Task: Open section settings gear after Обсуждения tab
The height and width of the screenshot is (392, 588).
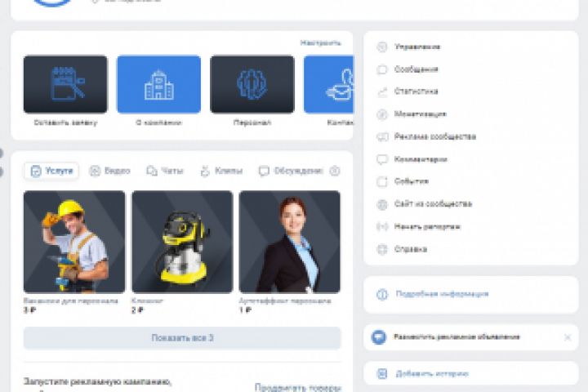Action: coord(335,171)
